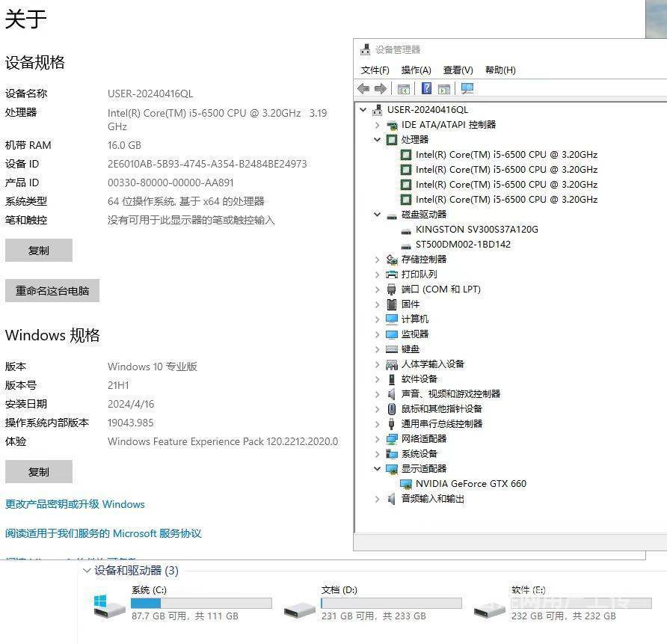Click the 监视器 monitor icon
This screenshot has height=644, width=667.
point(392,334)
